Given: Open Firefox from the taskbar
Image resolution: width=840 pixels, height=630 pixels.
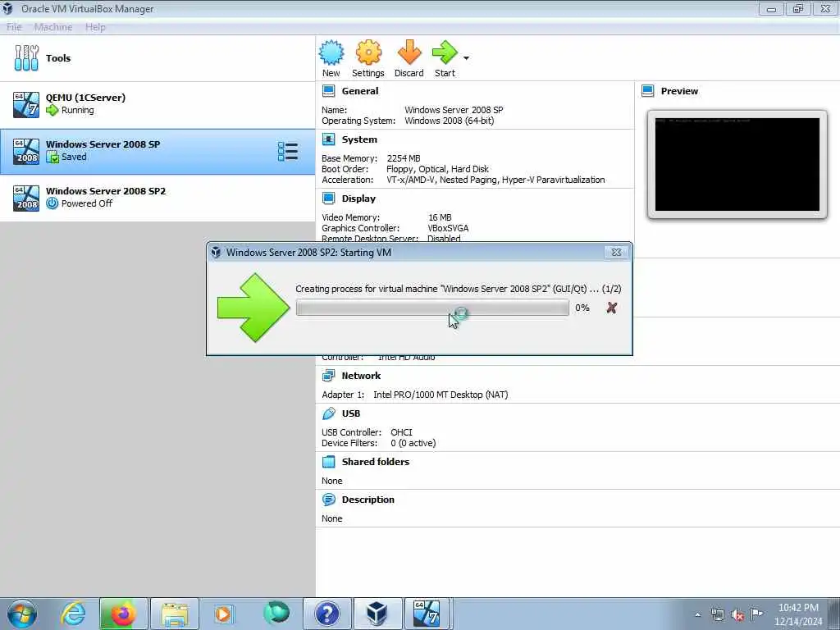Looking at the screenshot, I should click(123, 614).
